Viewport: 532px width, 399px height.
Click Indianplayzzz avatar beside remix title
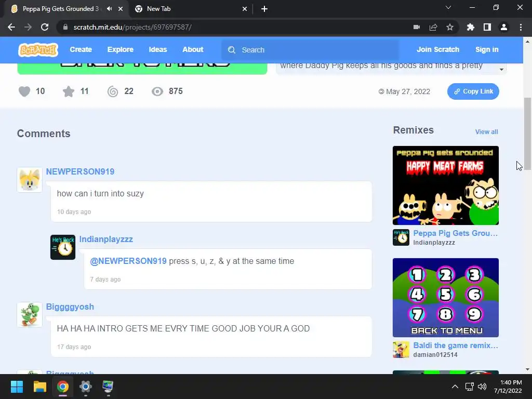[x=401, y=237]
